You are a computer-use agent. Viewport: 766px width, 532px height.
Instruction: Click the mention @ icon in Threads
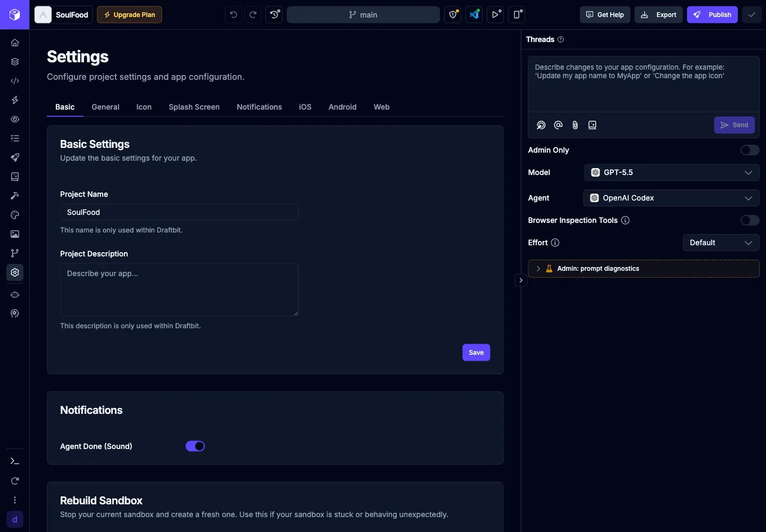click(x=558, y=125)
